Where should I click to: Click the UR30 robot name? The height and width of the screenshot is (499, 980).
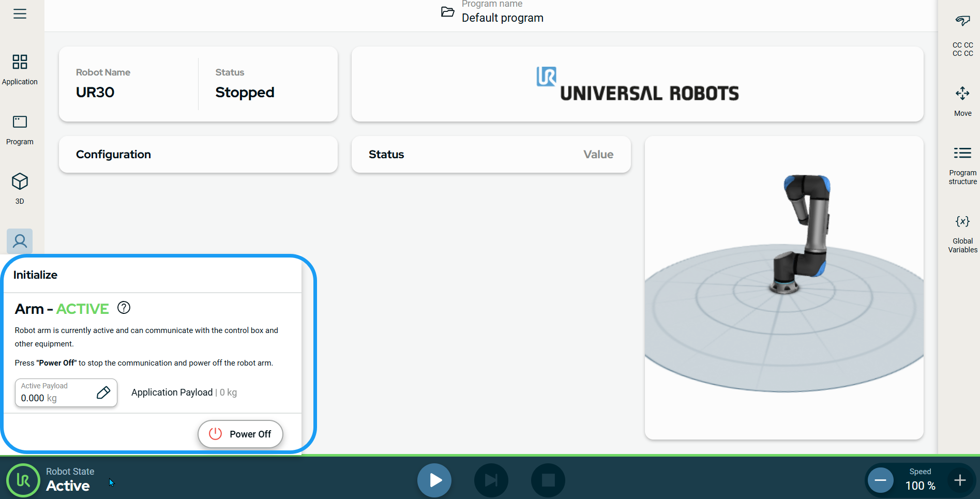[x=95, y=92]
